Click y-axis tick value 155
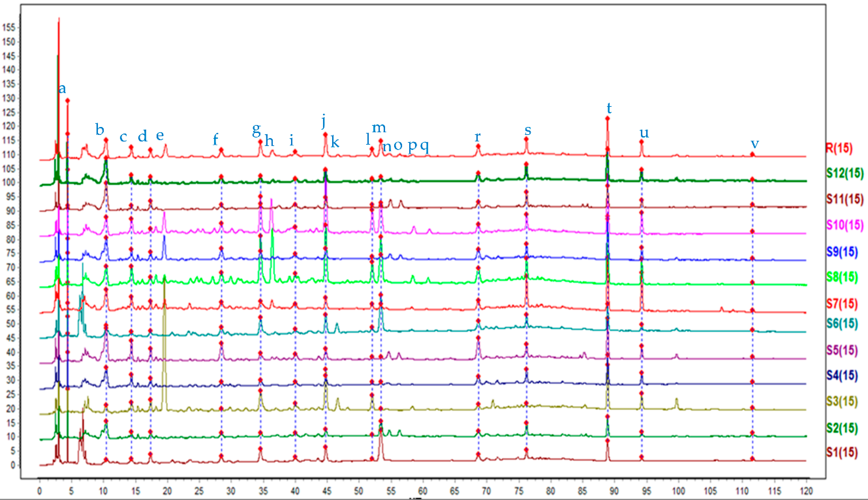Viewport: 868px width, 500px height. click(9, 28)
